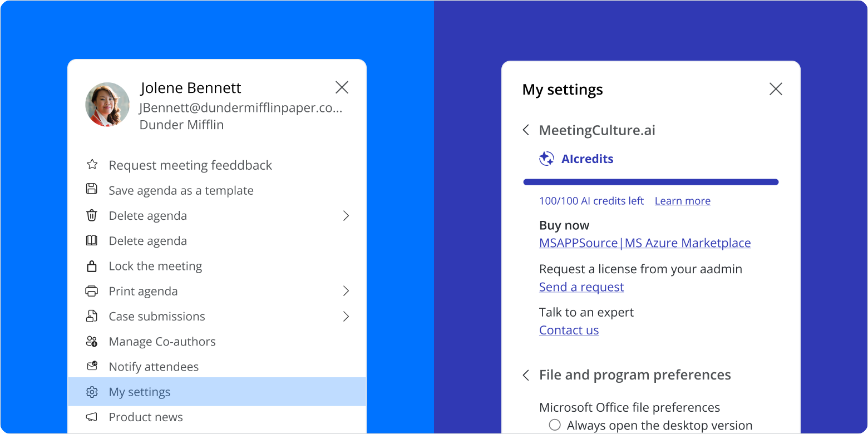Click the envelope icon for Notify attendees
The width and height of the screenshot is (868, 434).
pos(92,366)
